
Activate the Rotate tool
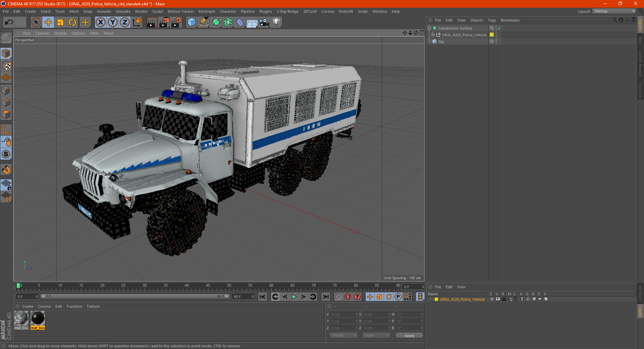point(72,22)
